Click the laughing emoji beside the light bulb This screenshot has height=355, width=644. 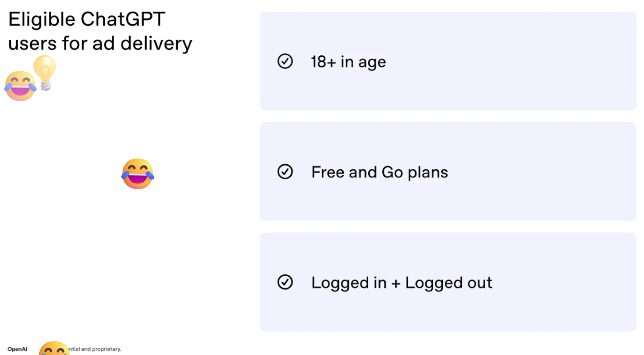click(x=20, y=85)
